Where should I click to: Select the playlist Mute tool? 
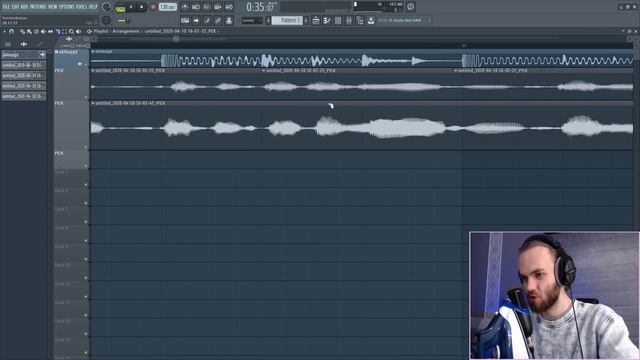tap(43, 31)
